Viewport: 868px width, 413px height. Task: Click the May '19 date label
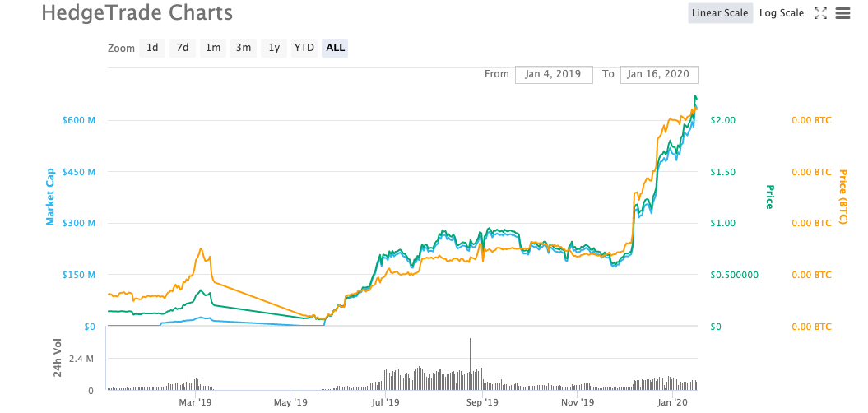point(291,401)
